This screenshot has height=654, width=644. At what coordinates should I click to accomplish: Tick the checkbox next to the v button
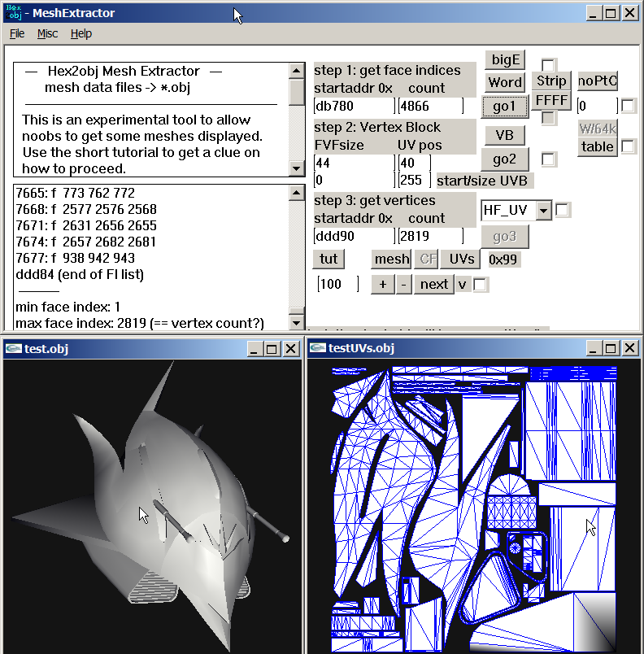point(480,285)
